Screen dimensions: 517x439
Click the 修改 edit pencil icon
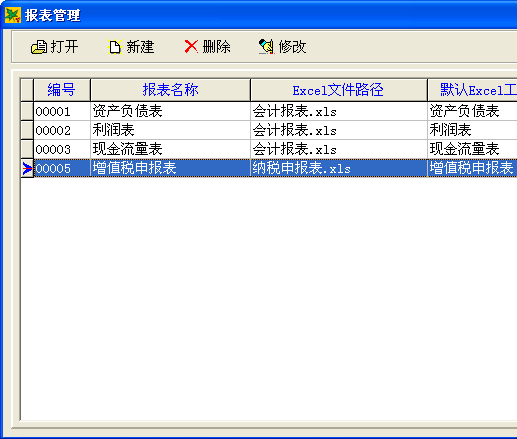pos(266,47)
